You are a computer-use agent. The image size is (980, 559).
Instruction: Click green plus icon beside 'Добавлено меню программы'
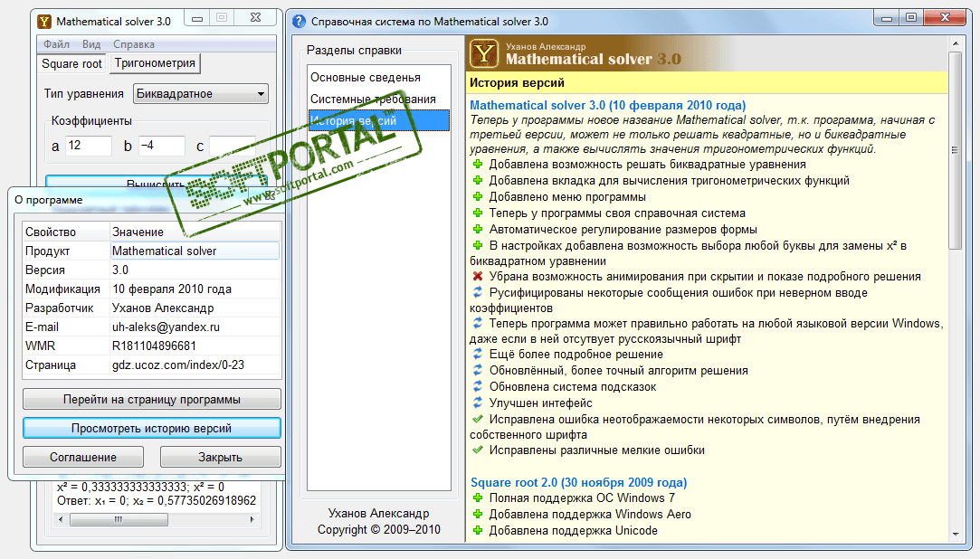pyautogui.click(x=478, y=197)
